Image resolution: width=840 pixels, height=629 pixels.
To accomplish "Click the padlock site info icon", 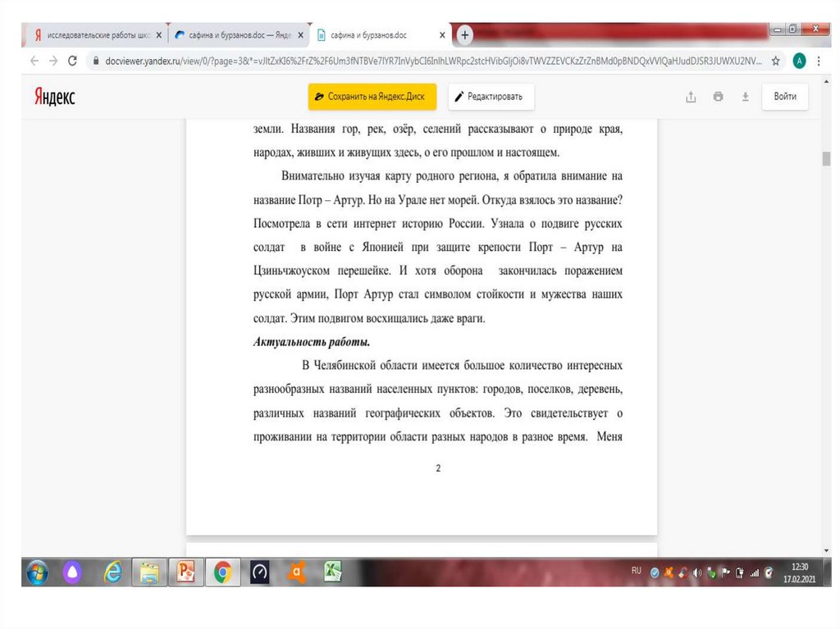I will tap(96, 61).
